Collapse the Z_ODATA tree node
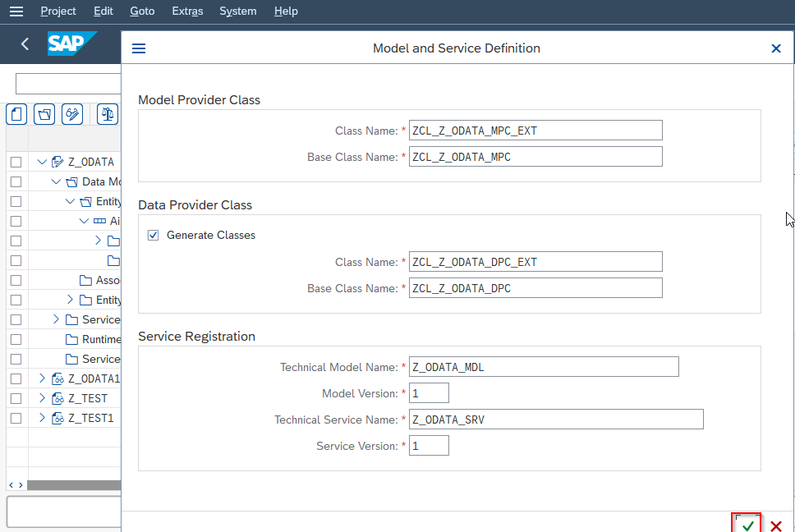The image size is (795, 532). click(41, 162)
